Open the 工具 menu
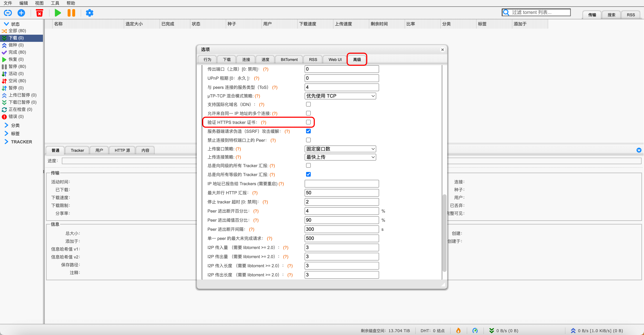644x335 pixels. tap(55, 3)
